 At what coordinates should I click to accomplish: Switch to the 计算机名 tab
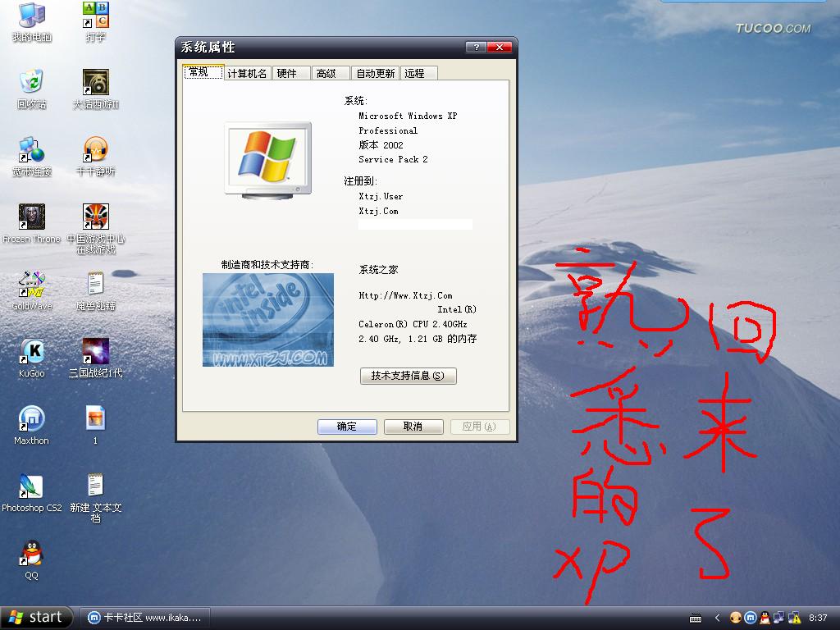coord(248,73)
